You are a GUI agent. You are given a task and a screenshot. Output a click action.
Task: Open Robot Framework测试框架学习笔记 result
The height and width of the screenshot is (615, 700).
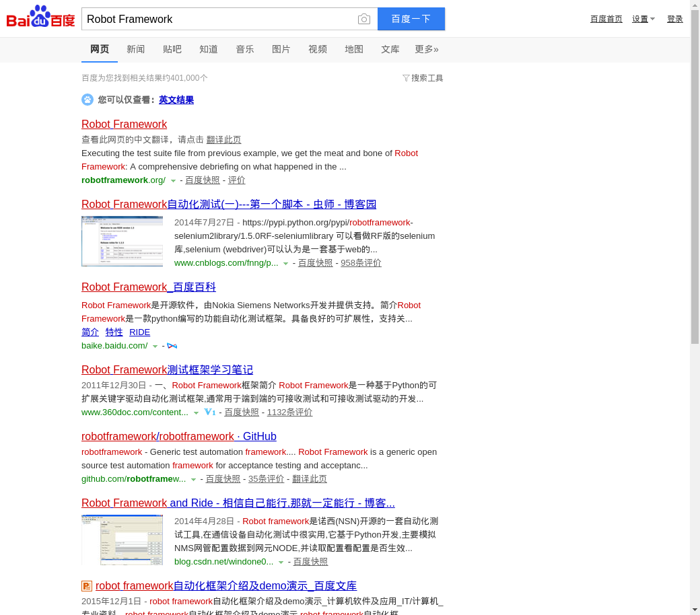[168, 369]
